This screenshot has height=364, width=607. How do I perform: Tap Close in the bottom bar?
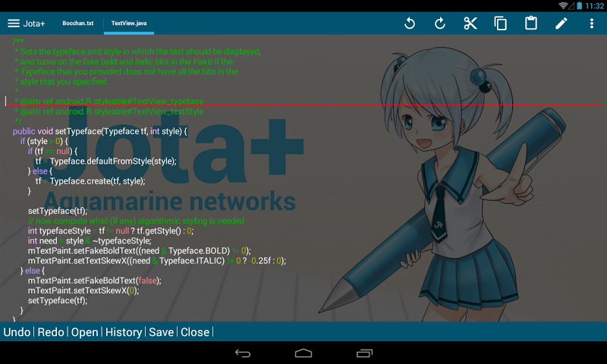[x=195, y=332]
